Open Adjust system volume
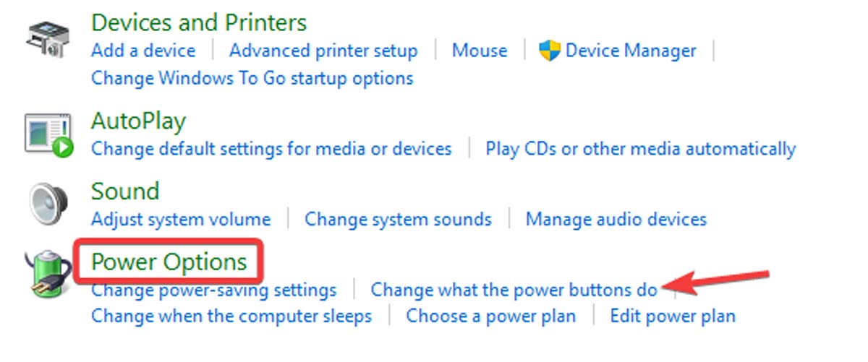Screen dimensions: 868x362 coord(181,219)
